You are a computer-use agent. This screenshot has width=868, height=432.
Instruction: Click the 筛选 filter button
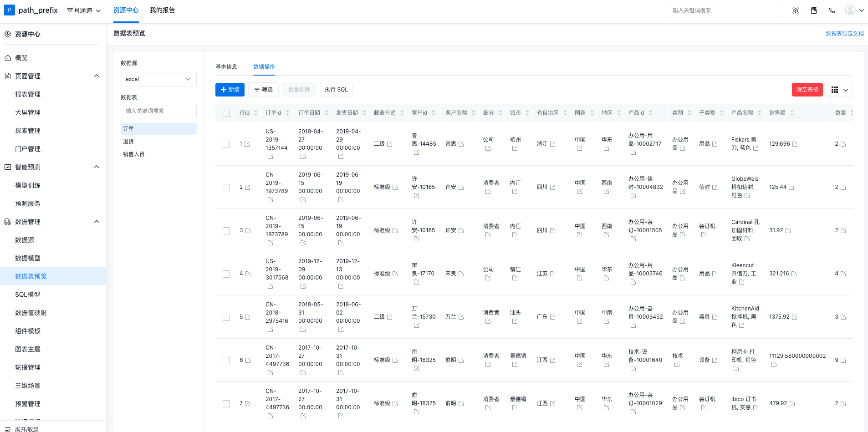point(263,90)
